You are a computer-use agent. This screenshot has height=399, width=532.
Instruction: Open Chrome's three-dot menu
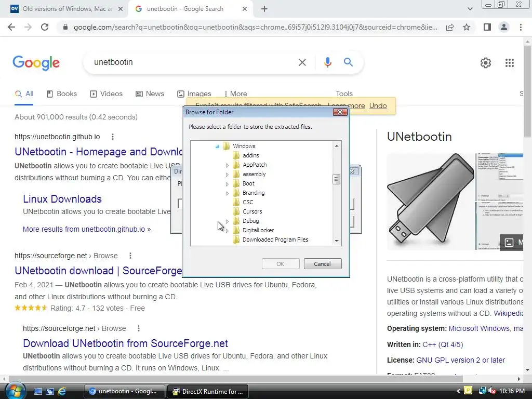(521, 27)
